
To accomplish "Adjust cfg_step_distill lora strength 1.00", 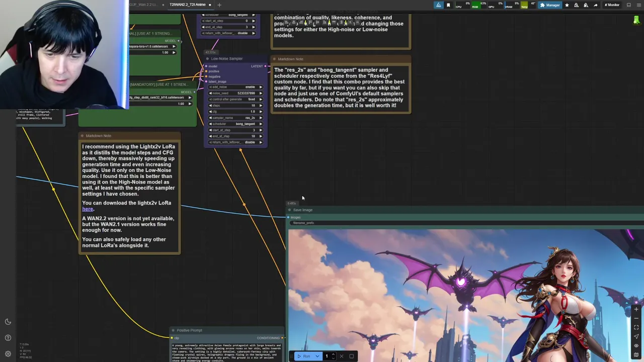I will (x=160, y=104).
